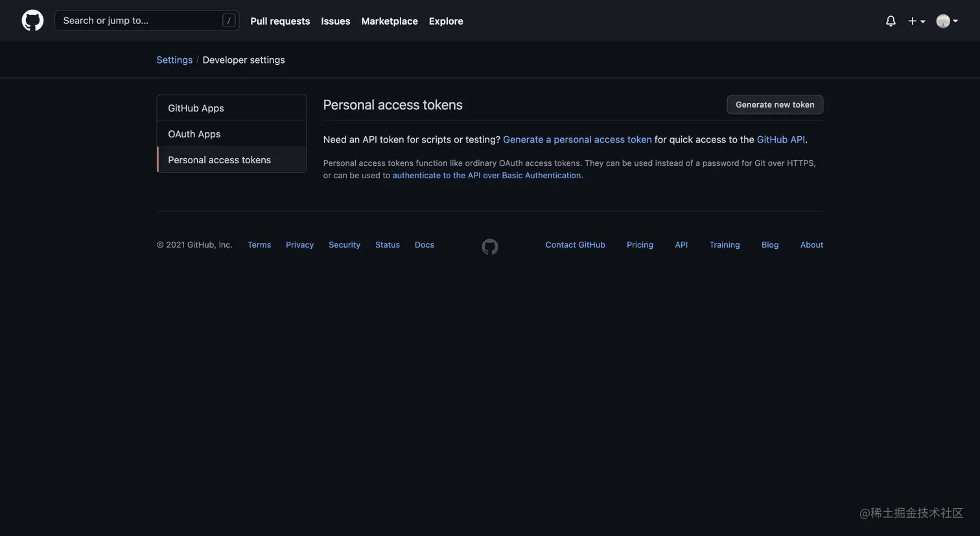The image size is (980, 536).
Task: Click the GitHub Octocat logo in header
Action: [x=32, y=21]
